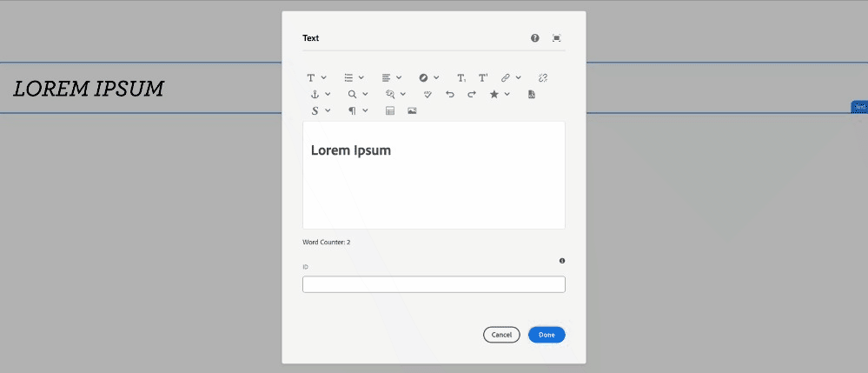Viewport: 868px width, 373px height.
Task: Click into the ID input field
Action: [434, 284]
